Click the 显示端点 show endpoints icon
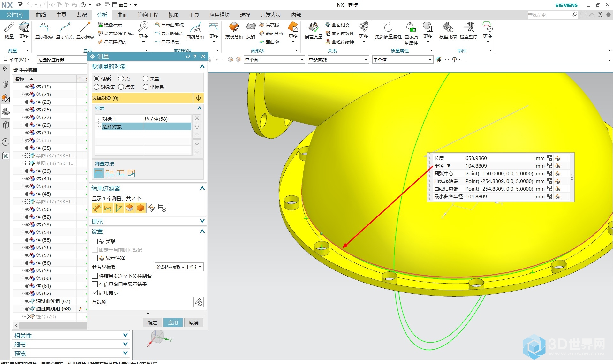This screenshot has width=613, height=364. [85, 30]
